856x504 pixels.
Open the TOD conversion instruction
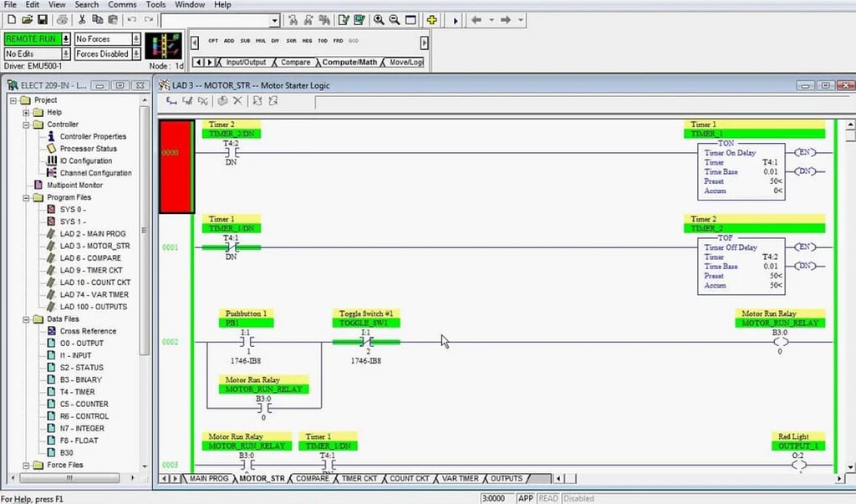[322, 39]
